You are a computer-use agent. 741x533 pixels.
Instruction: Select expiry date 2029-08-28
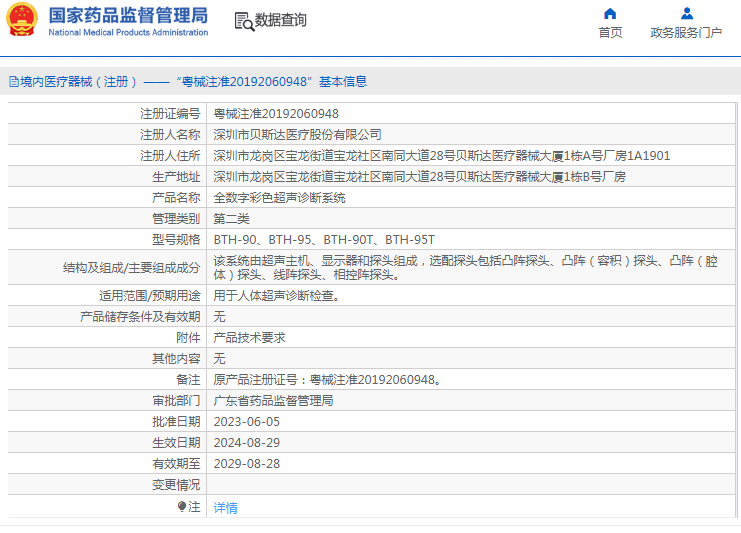(247, 464)
